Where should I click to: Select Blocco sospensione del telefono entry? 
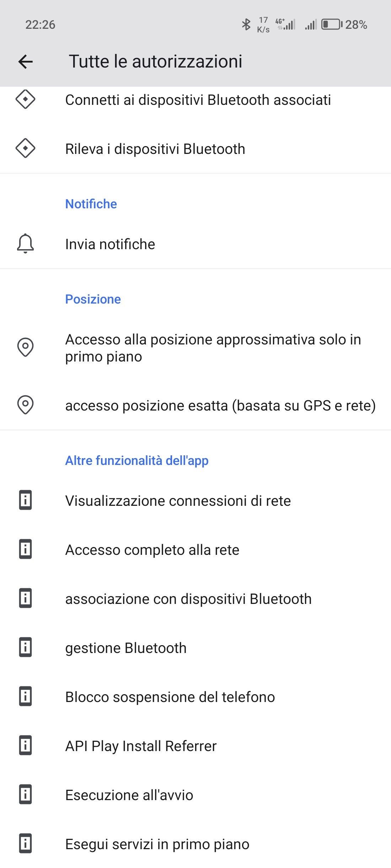tap(170, 697)
